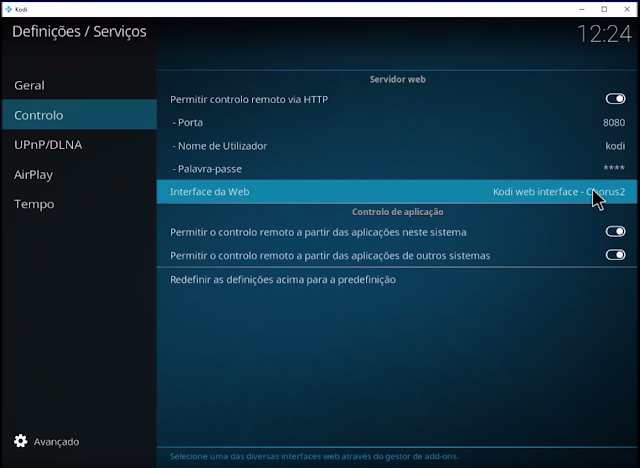Click the 12:24 clock display
The height and width of the screenshot is (468, 640).
pos(604,33)
